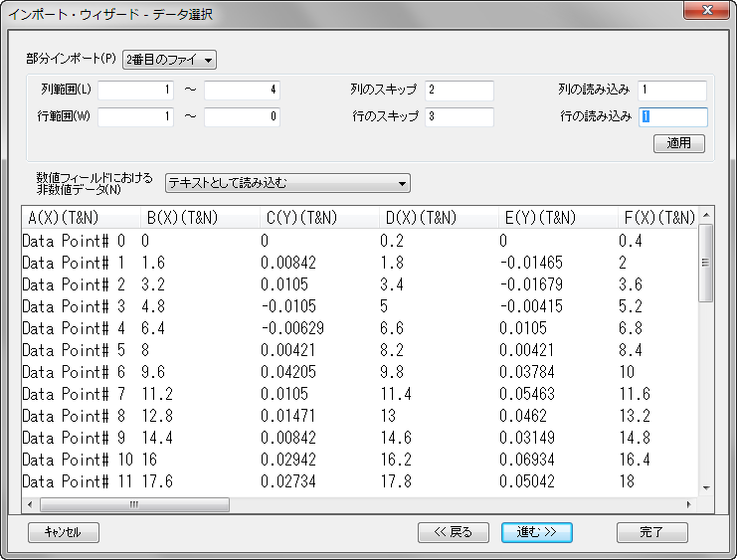This screenshot has height=560, width=737.
Task: Click the 列の読み込み input field
Action: [x=672, y=91]
